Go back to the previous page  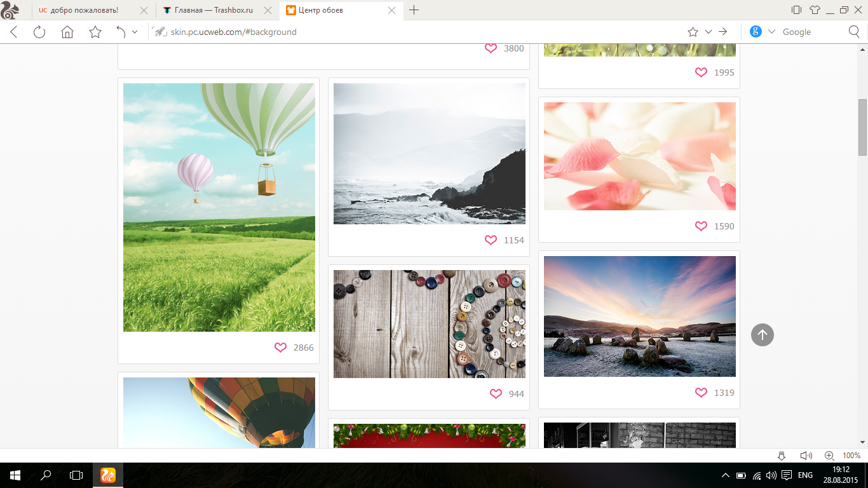coord(13,32)
